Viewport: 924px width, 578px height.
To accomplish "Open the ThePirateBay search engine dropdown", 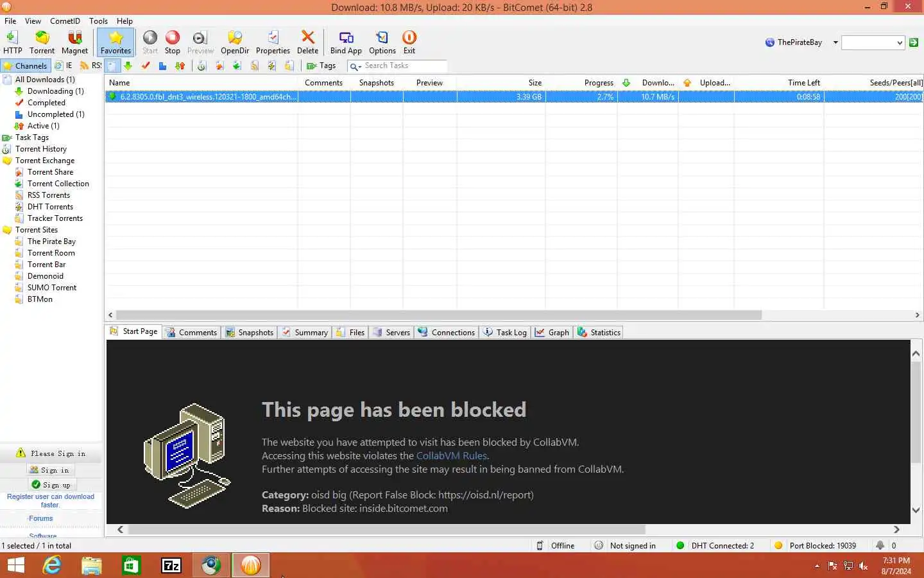I will [x=835, y=42].
